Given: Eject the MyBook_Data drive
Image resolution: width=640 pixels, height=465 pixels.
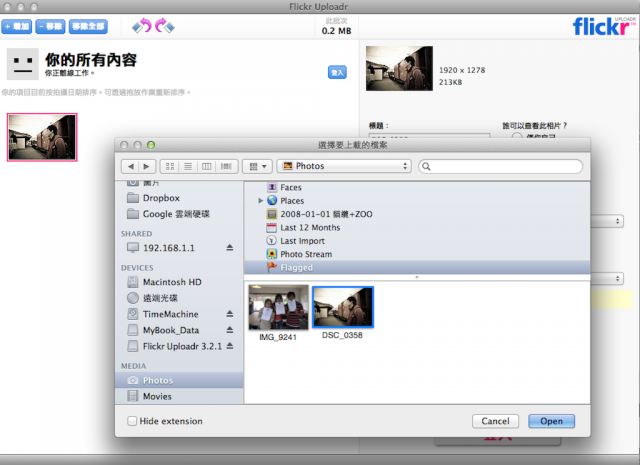Looking at the screenshot, I should coord(230,329).
